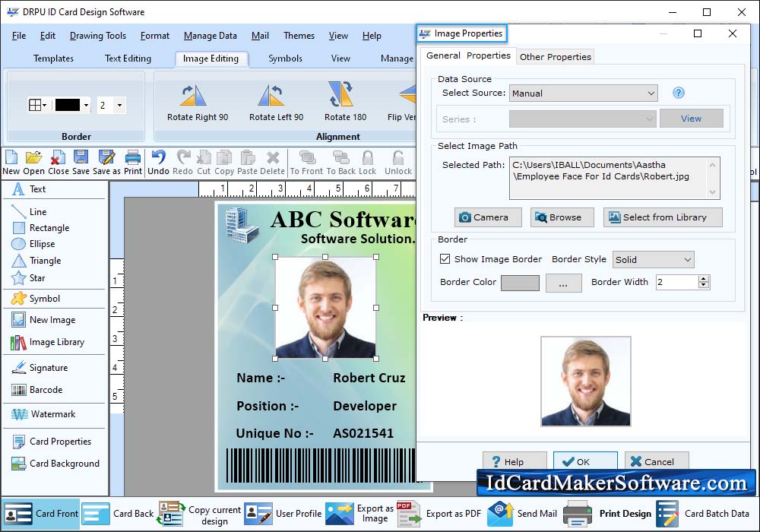Open the Manage Data menu
Screen dimensions: 760x532
(x=210, y=36)
